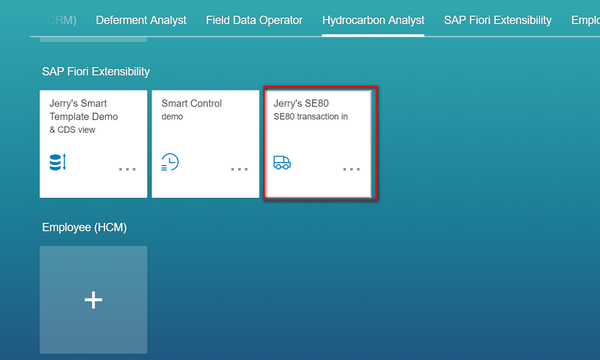Switch to the Deferment Analyst tab
This screenshot has width=600, height=360.
tap(141, 20)
